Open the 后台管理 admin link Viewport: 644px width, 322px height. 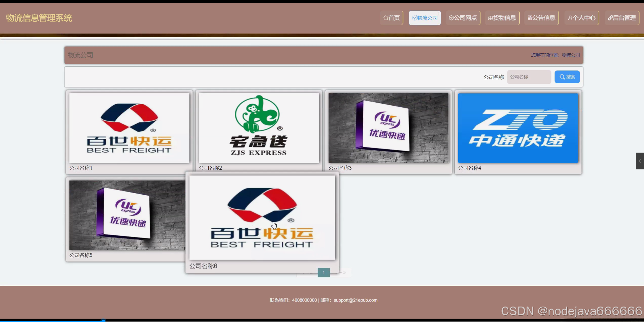pyautogui.click(x=622, y=18)
